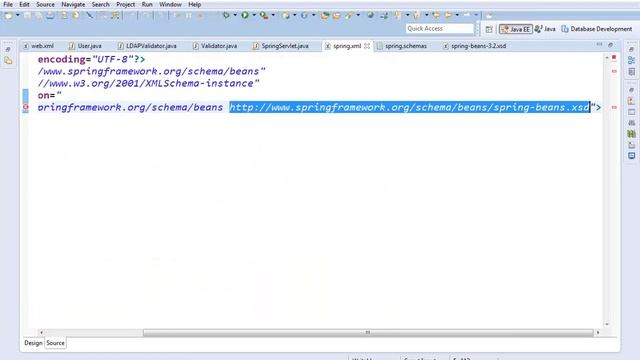
Task: Open the File menu
Action: (8, 4)
